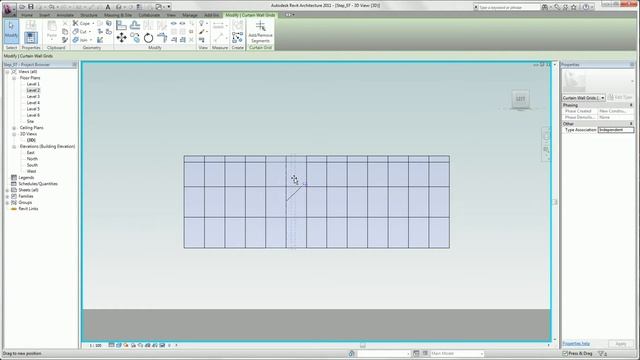Open the Insert ribbon tab
The height and width of the screenshot is (360, 640).
pos(44,15)
